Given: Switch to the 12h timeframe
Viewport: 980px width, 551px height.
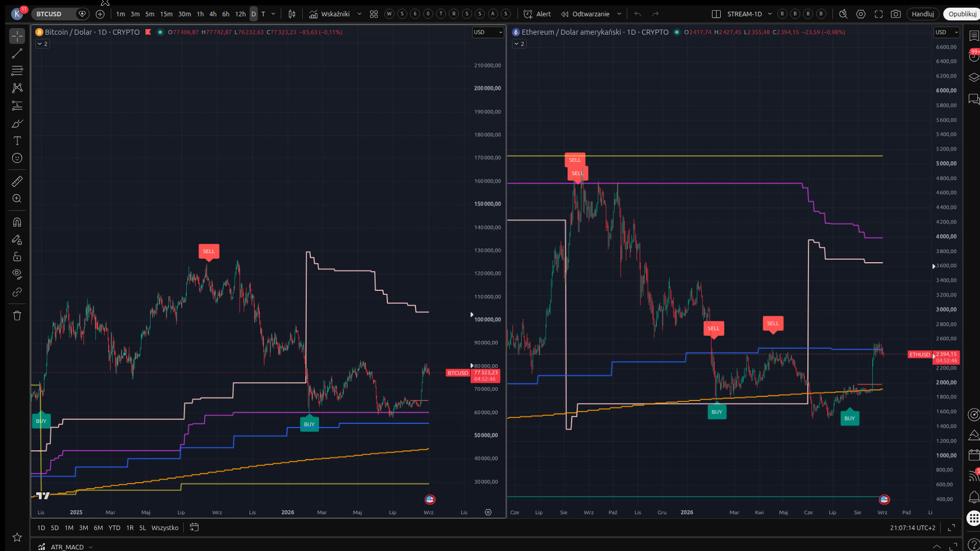Looking at the screenshot, I should [x=240, y=14].
